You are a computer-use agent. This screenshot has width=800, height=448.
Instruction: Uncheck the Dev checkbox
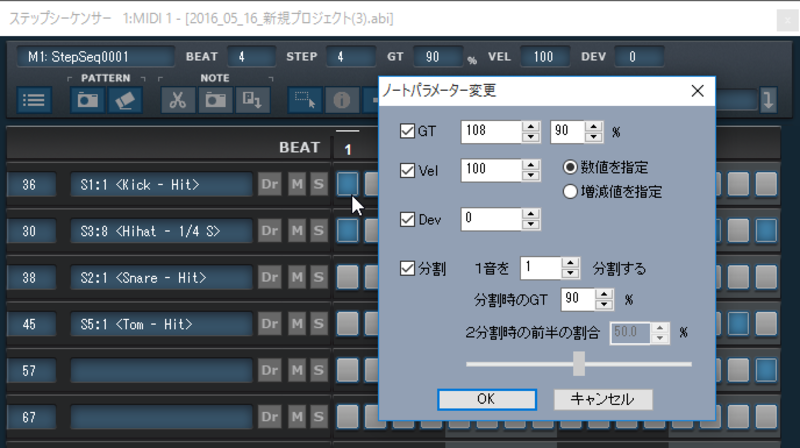[x=407, y=219]
